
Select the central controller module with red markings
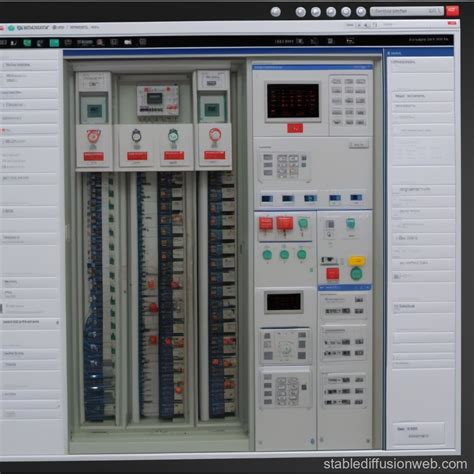tap(158, 101)
